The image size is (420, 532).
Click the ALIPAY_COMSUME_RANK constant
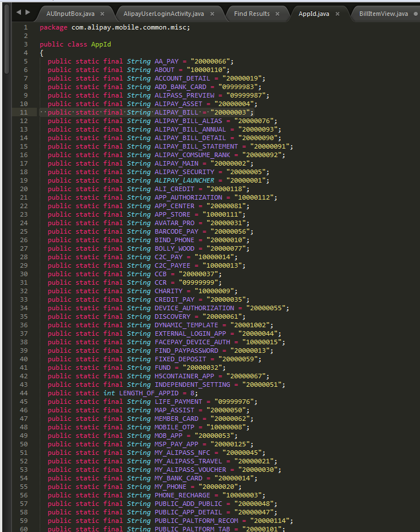point(192,155)
